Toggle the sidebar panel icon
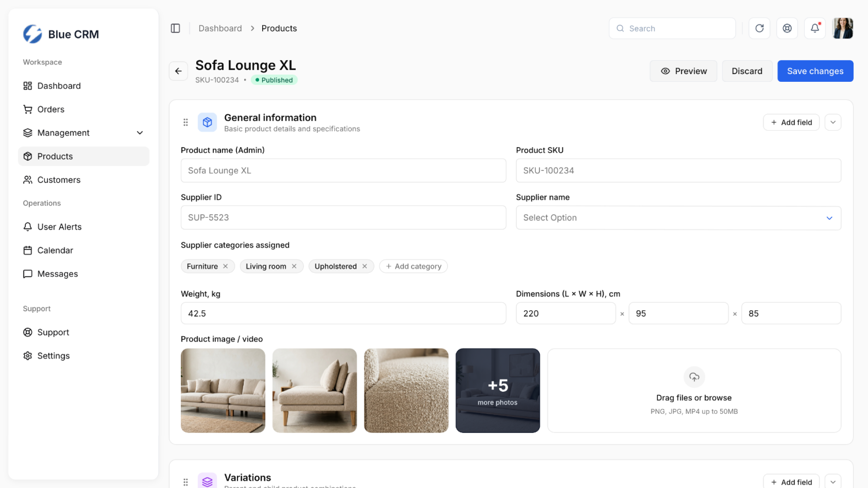The height and width of the screenshot is (488, 868). 175,28
